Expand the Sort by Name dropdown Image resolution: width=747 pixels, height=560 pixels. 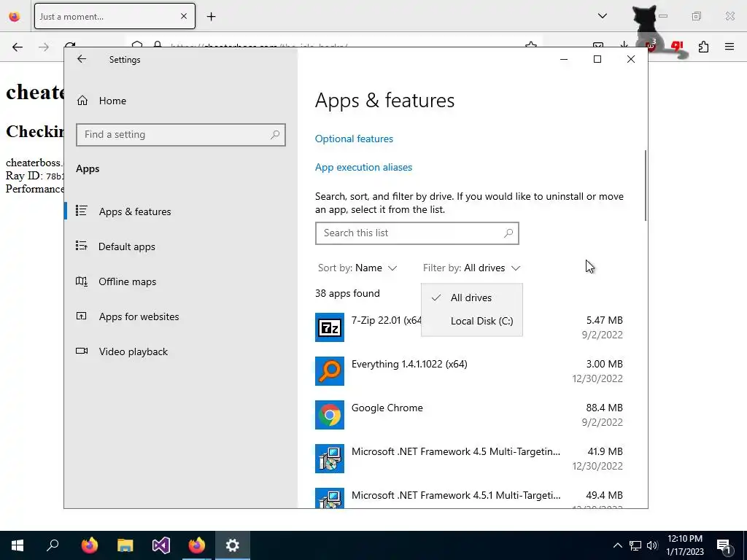coord(357,268)
